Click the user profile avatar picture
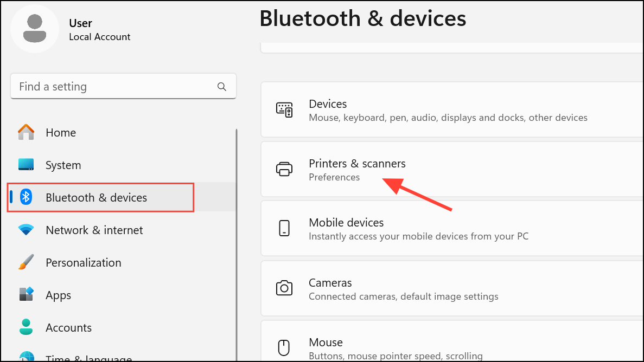Screen dimensions: 644x362 [x=35, y=28]
